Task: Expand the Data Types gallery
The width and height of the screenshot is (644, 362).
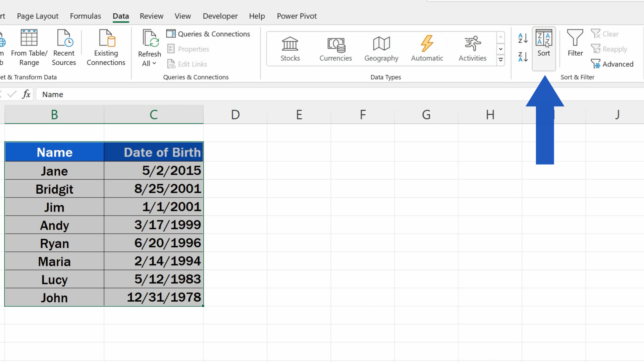Action: click(x=500, y=60)
